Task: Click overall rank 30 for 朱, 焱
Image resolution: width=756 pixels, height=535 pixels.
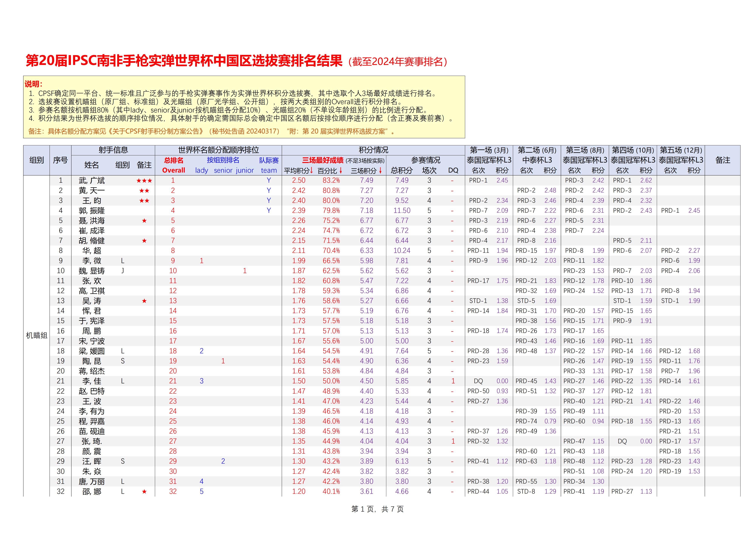Action: point(173,471)
